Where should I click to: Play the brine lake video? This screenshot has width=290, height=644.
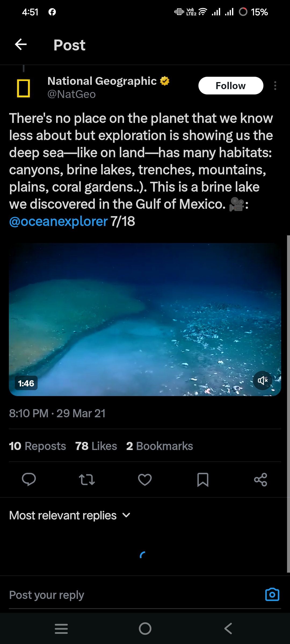coord(145,319)
